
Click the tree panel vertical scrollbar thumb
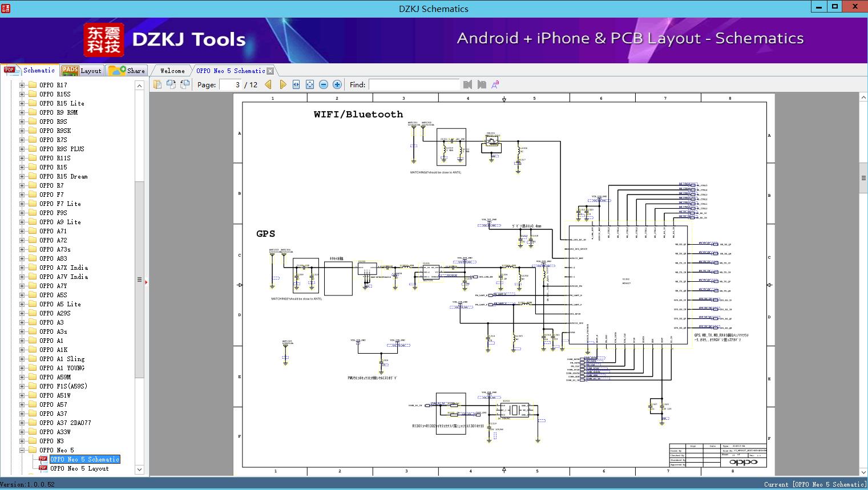coord(139,280)
